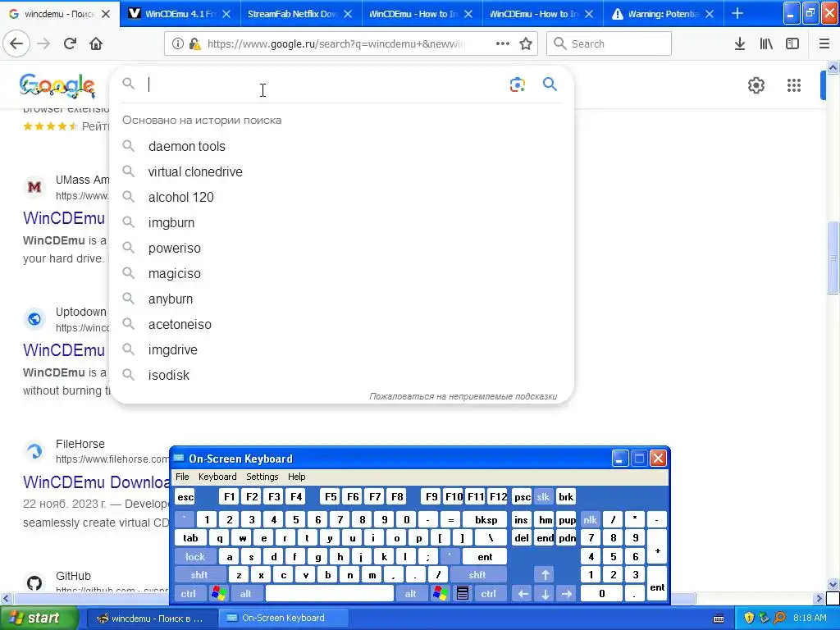
Task: Click the up arrow key on On-Screen Keyboard
Action: pos(545,575)
